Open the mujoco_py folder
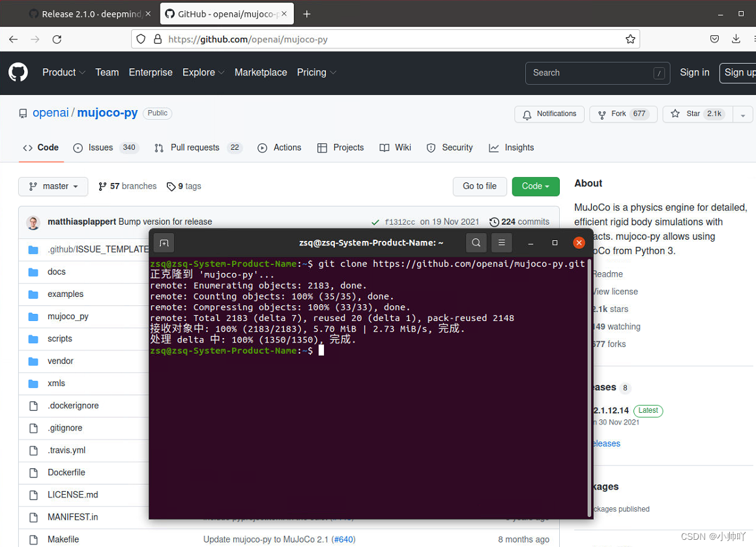 68,316
